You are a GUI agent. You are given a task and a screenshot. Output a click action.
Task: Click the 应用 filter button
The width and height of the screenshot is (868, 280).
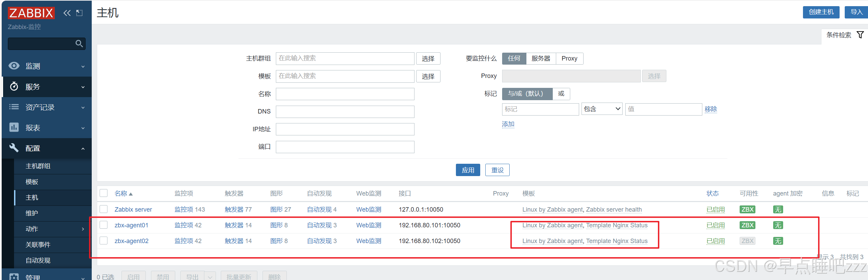(468, 170)
